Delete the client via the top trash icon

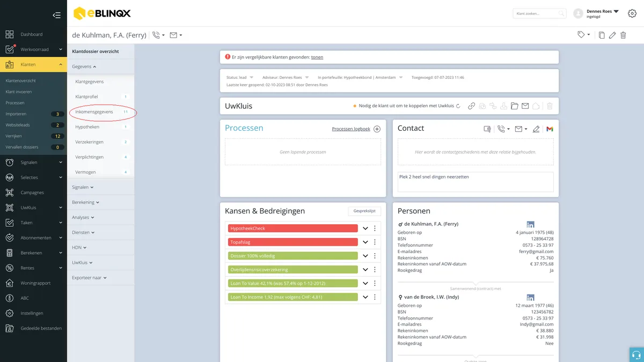pyautogui.click(x=623, y=35)
